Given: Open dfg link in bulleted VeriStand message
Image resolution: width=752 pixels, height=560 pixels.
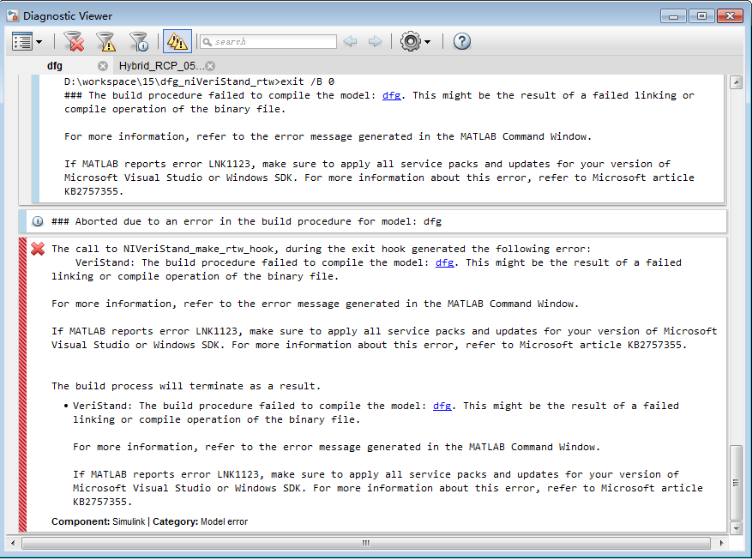Looking at the screenshot, I should pyautogui.click(x=442, y=406).
